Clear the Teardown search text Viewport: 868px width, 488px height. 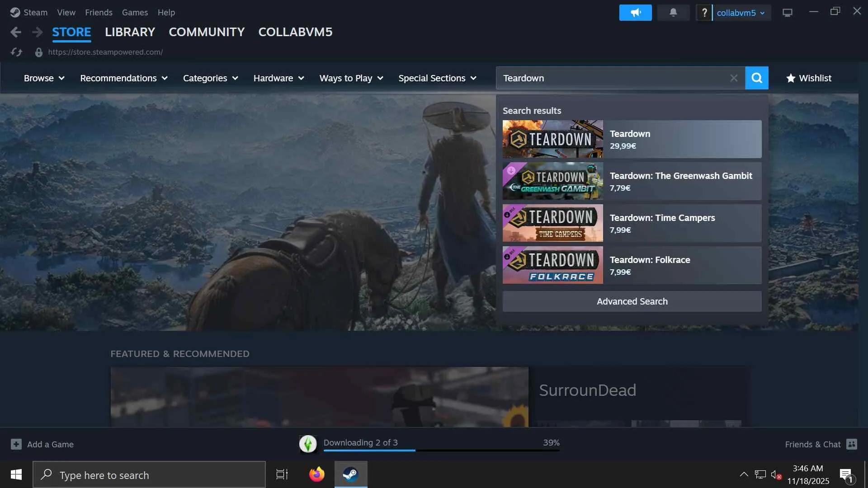(x=733, y=78)
